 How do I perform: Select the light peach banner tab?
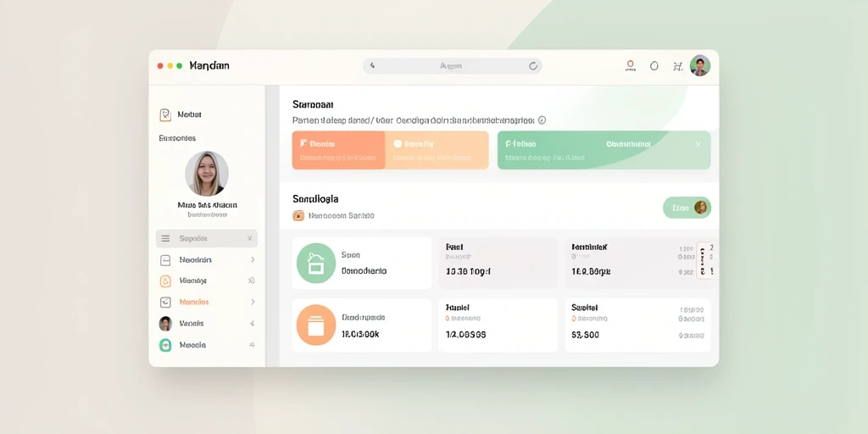[x=437, y=150]
